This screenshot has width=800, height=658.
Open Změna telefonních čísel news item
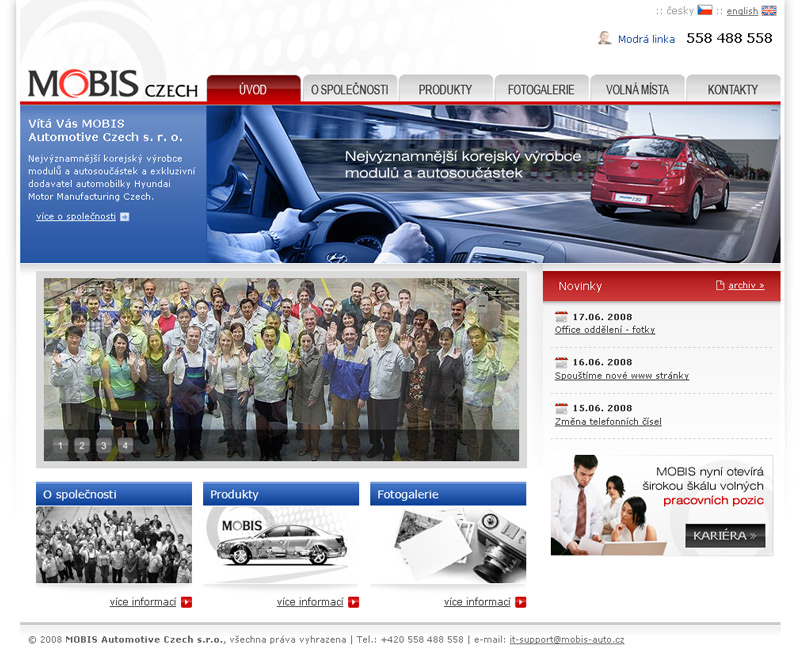point(608,422)
